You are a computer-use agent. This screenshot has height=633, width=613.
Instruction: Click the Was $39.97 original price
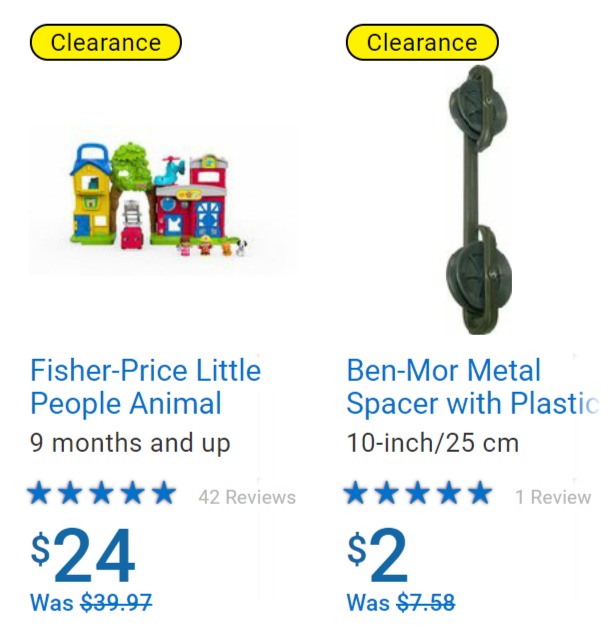pyautogui.click(x=91, y=603)
